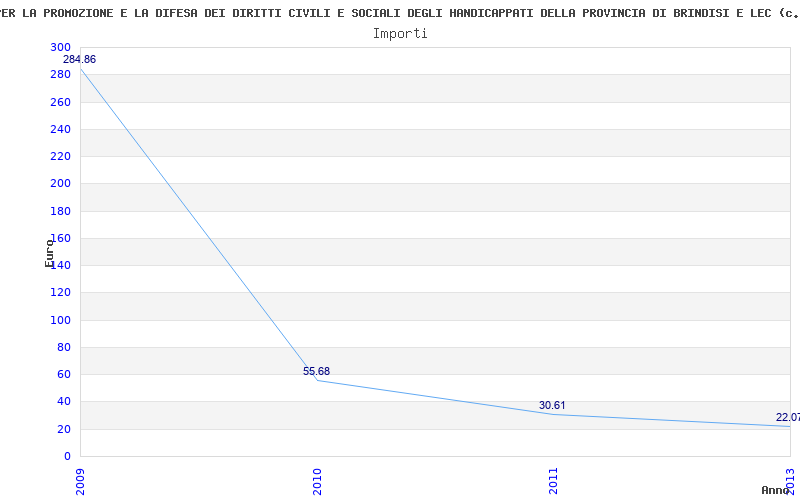
Task: Select the 22.07 data label
Action: (787, 417)
